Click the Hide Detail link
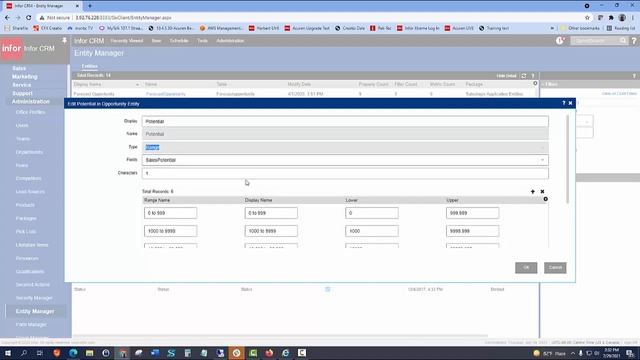Image resolution: width=640 pixels, height=360 pixels. (507, 76)
